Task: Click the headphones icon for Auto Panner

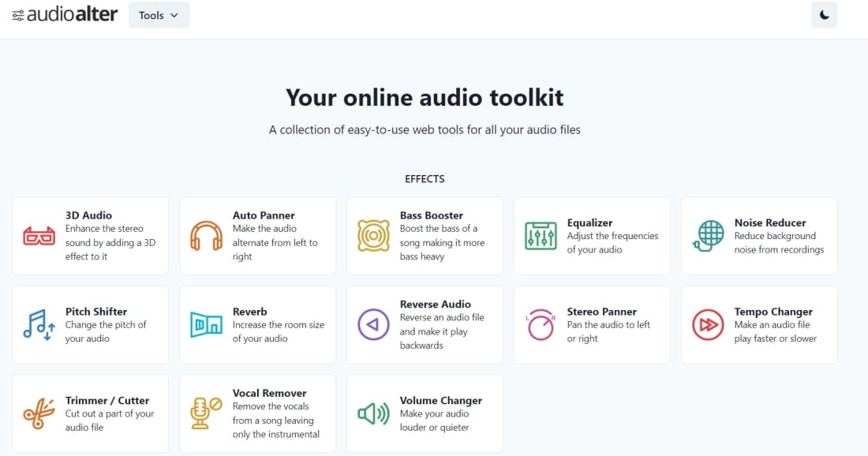Action: (207, 236)
